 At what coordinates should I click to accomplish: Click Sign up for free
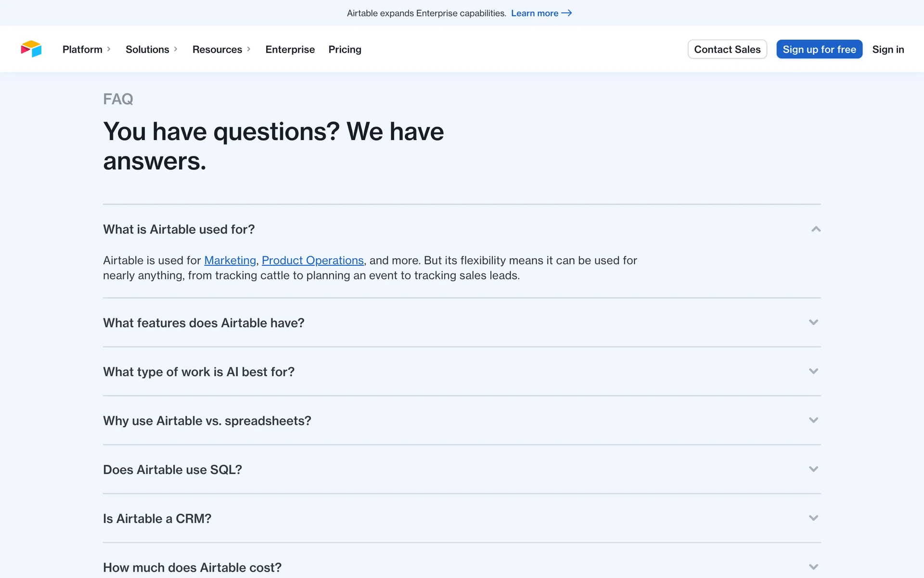point(819,49)
